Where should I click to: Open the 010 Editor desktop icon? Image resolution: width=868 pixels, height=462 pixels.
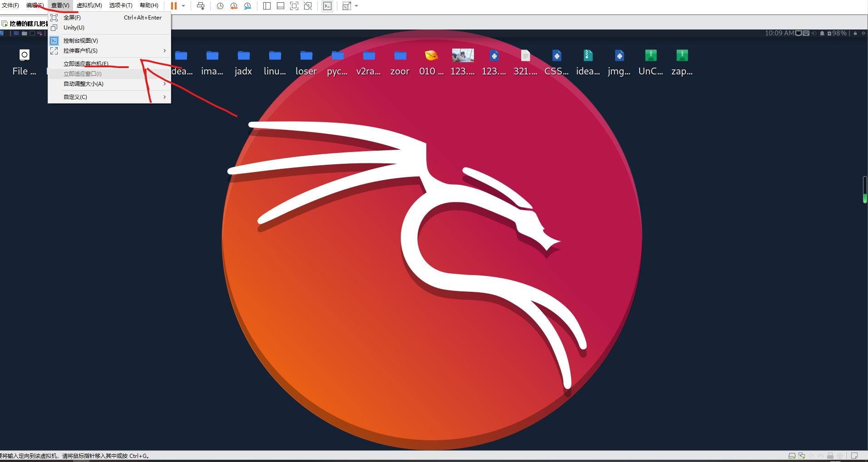point(431,62)
